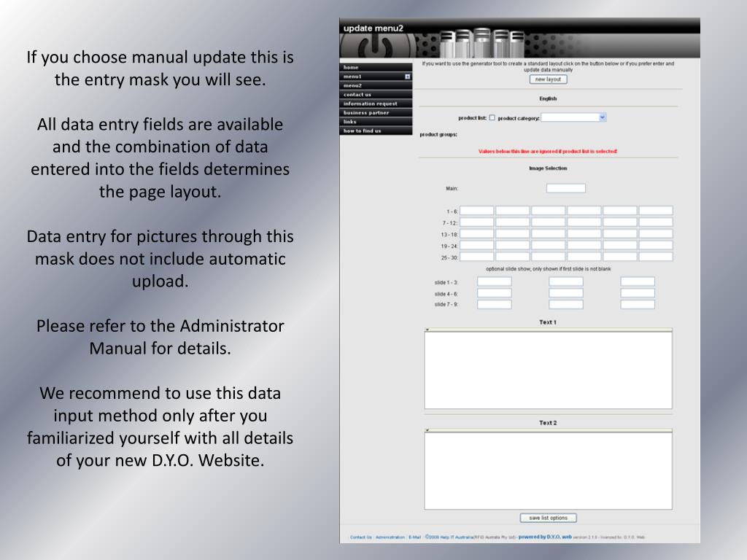
Task: Click the 'optional slide show' note text
Action: [x=548, y=269]
